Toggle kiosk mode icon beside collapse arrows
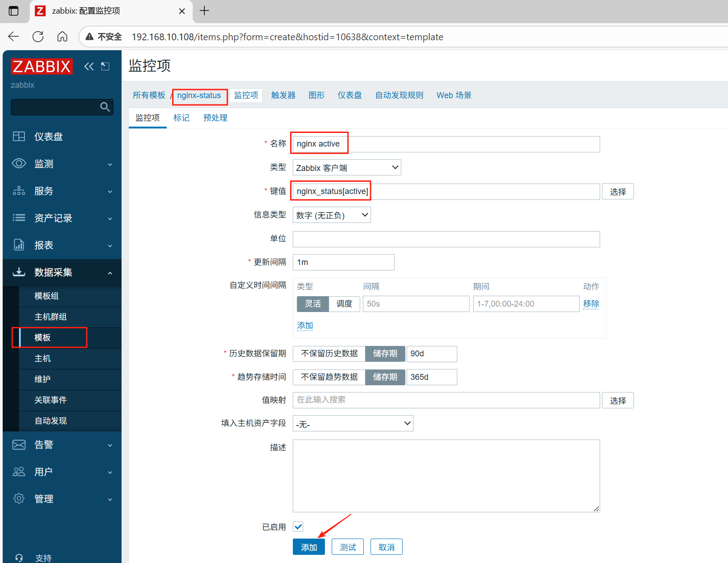This screenshot has width=728, height=563. (105, 66)
